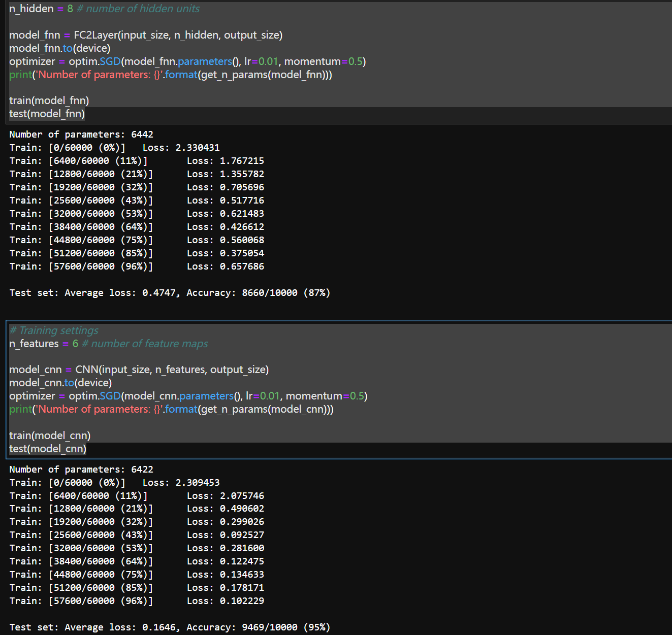This screenshot has height=635, width=672.
Task: Click test result line 'Accuracy: 8660/10000 (87%)'
Action: click(x=170, y=293)
